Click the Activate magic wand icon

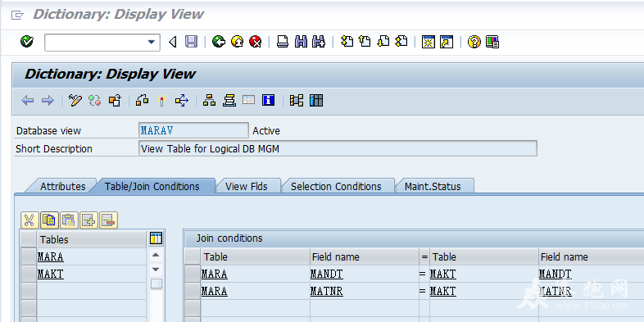[162, 100]
